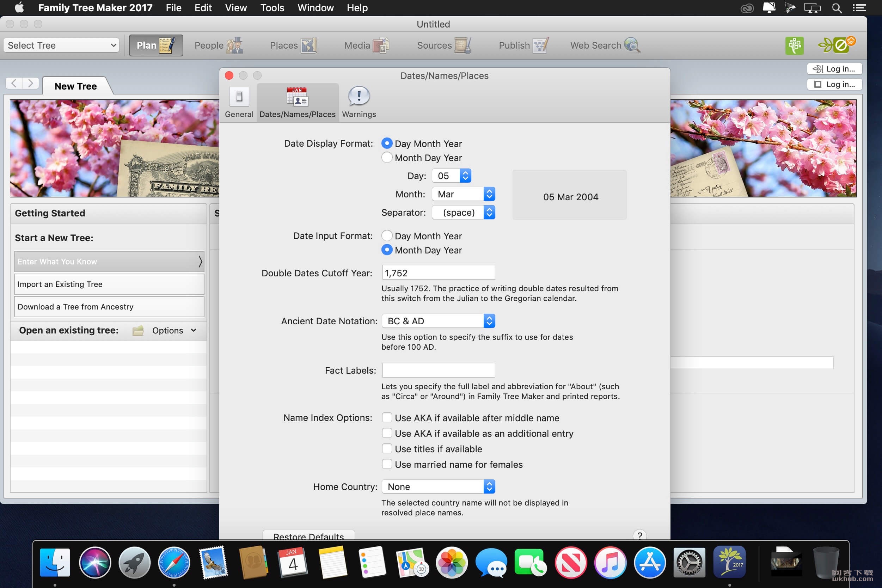Click the Double Dates Cutoff Year field
Image resolution: width=882 pixels, height=588 pixels.
[439, 272]
